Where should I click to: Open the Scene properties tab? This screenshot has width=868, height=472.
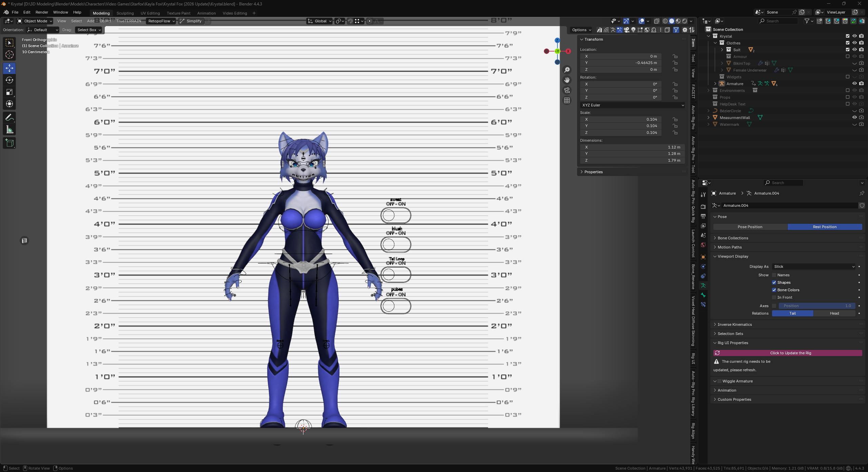(703, 235)
